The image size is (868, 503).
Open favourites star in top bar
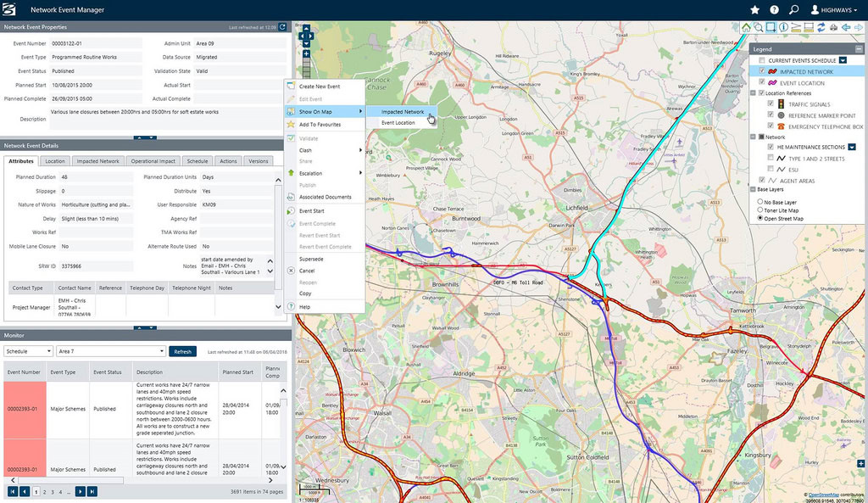click(755, 10)
